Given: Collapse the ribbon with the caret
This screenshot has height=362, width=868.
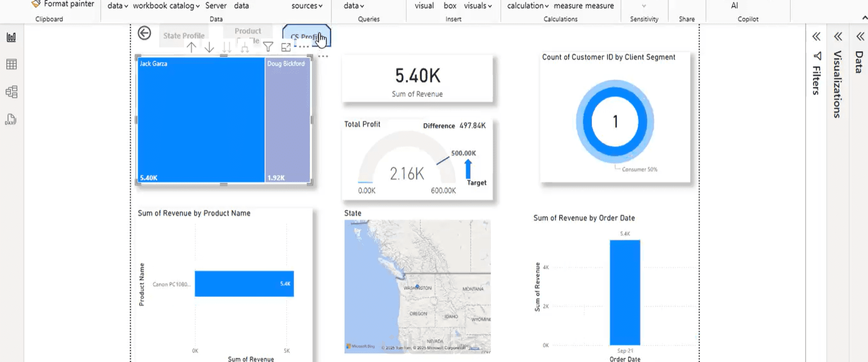Looking at the screenshot, I should [x=864, y=18].
